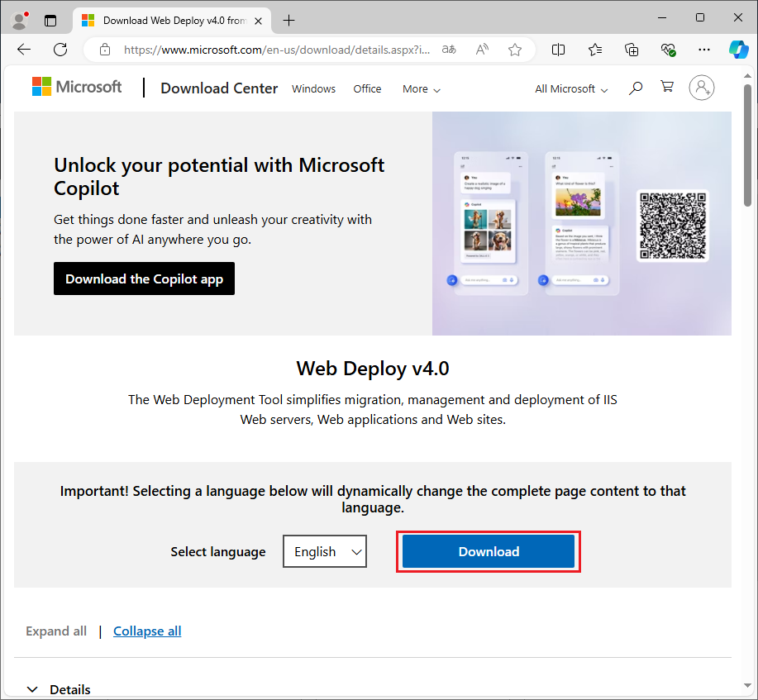Open Browser essentials heart icon
The width and height of the screenshot is (758, 700).
tap(668, 50)
